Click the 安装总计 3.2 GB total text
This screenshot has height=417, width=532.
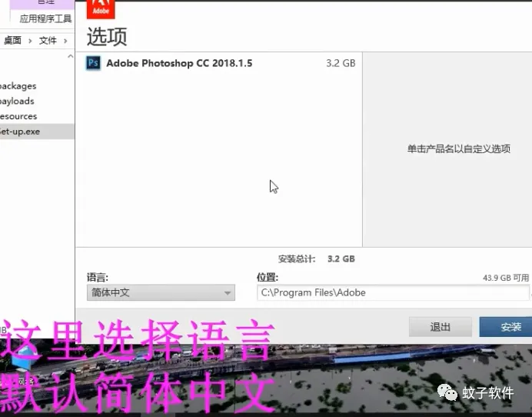click(x=316, y=259)
